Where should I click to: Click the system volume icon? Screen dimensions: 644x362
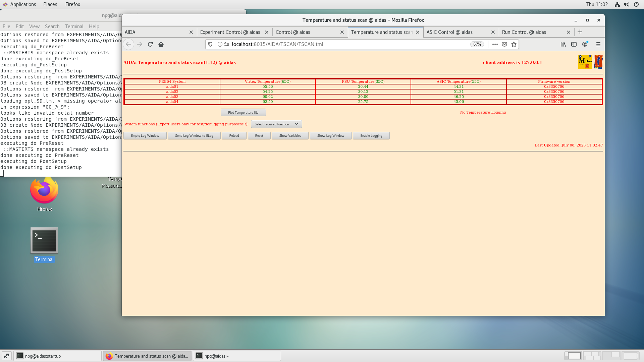[x=627, y=4]
